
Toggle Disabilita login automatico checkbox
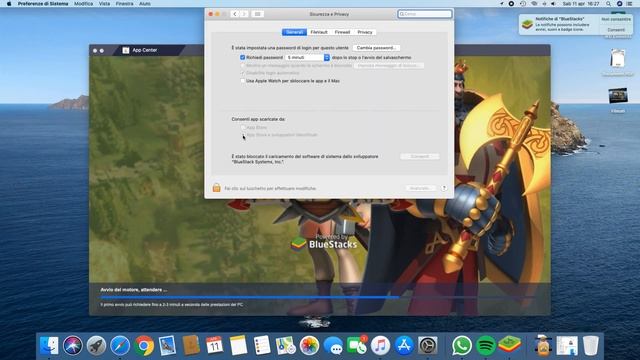tap(242, 73)
